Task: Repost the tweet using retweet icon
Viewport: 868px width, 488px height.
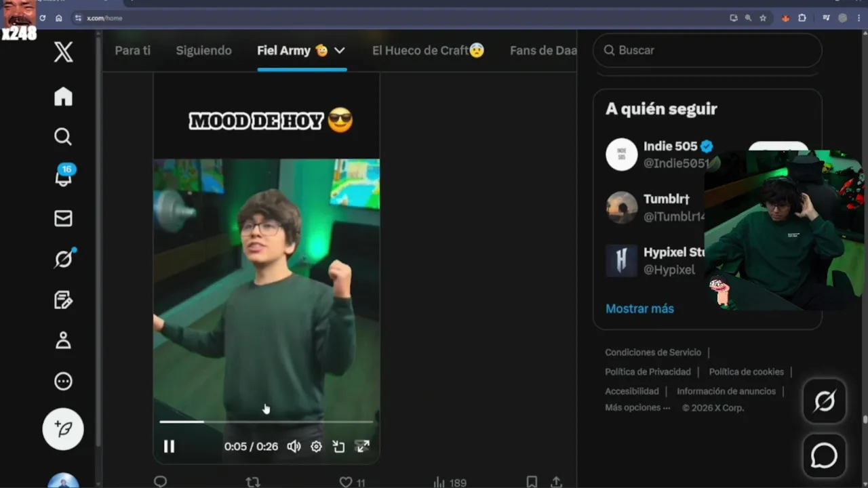Action: [x=253, y=482]
